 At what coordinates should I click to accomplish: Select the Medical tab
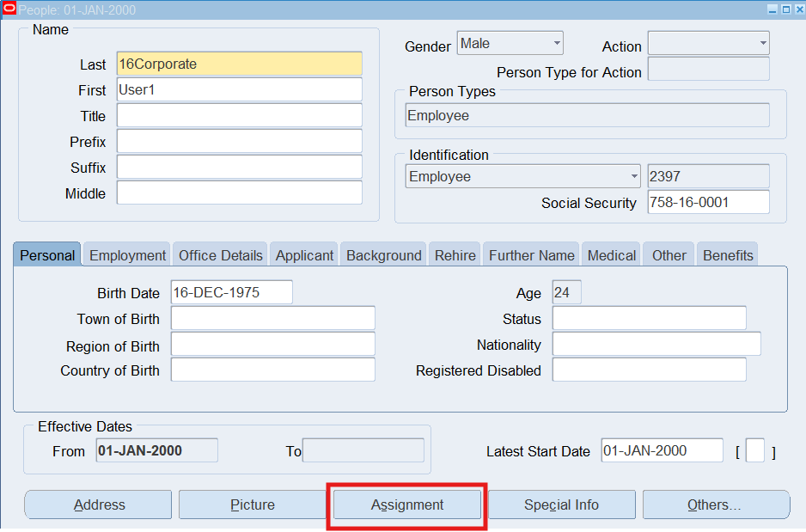(x=611, y=255)
